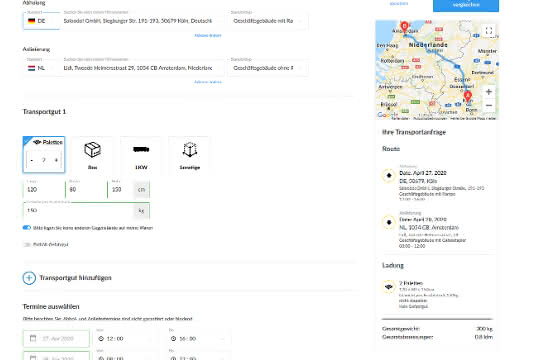The width and height of the screenshot is (540, 360).
Task: Toggle the Gefahrgut switch
Action: [27, 244]
